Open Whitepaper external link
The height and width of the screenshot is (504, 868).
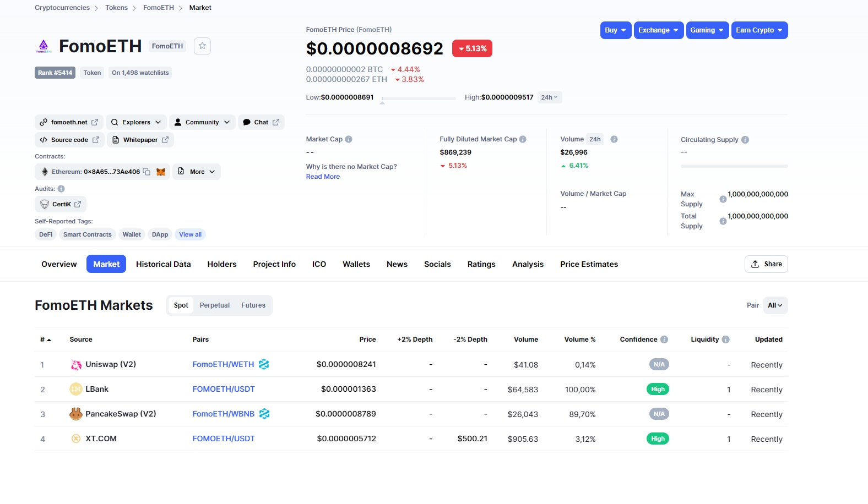click(140, 140)
